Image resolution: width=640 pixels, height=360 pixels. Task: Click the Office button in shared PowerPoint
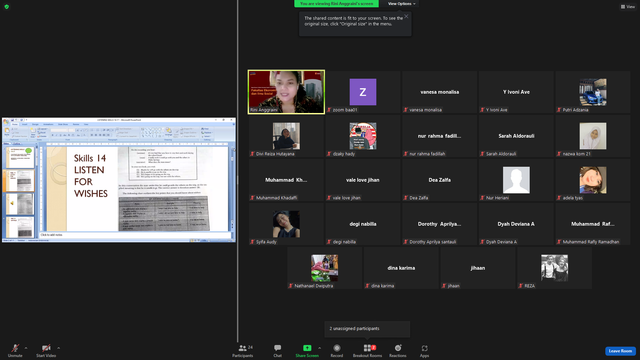[x=6, y=121]
